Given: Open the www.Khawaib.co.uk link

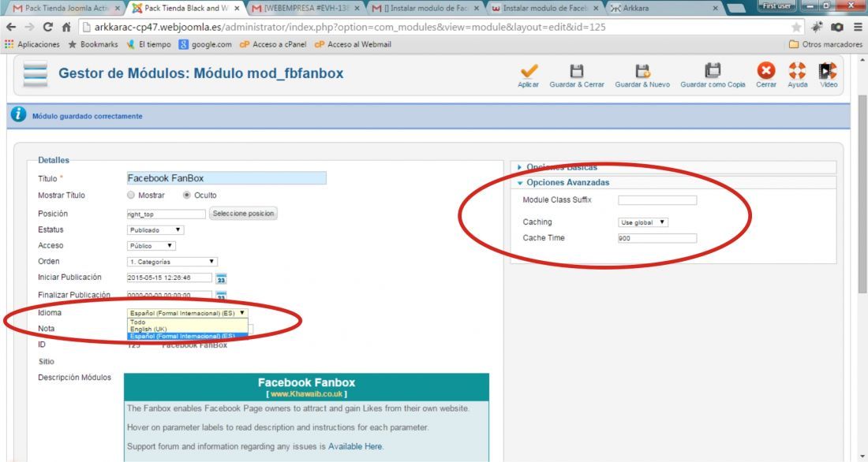Looking at the screenshot, I should pyautogui.click(x=307, y=394).
